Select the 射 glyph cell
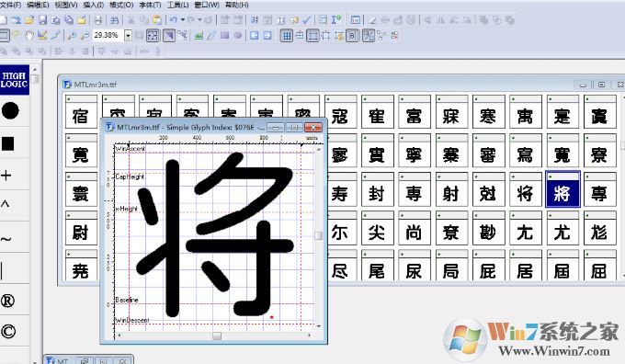Viewport: 625px width, 364px height. coord(451,189)
